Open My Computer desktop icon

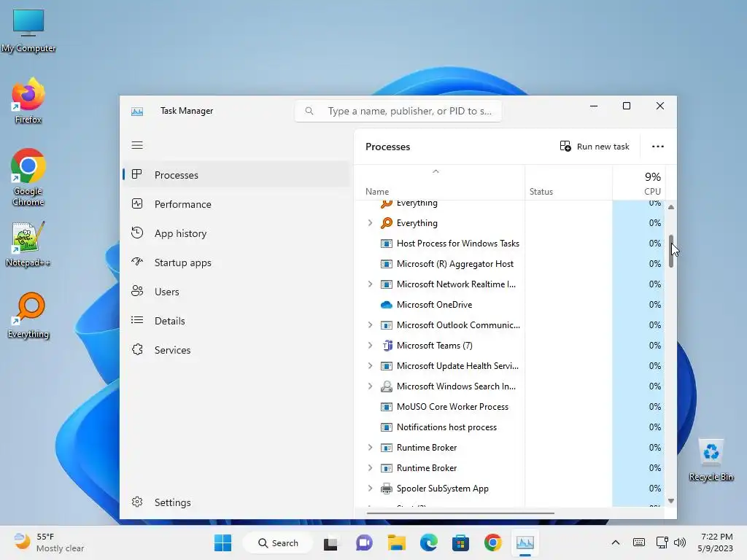tap(28, 31)
